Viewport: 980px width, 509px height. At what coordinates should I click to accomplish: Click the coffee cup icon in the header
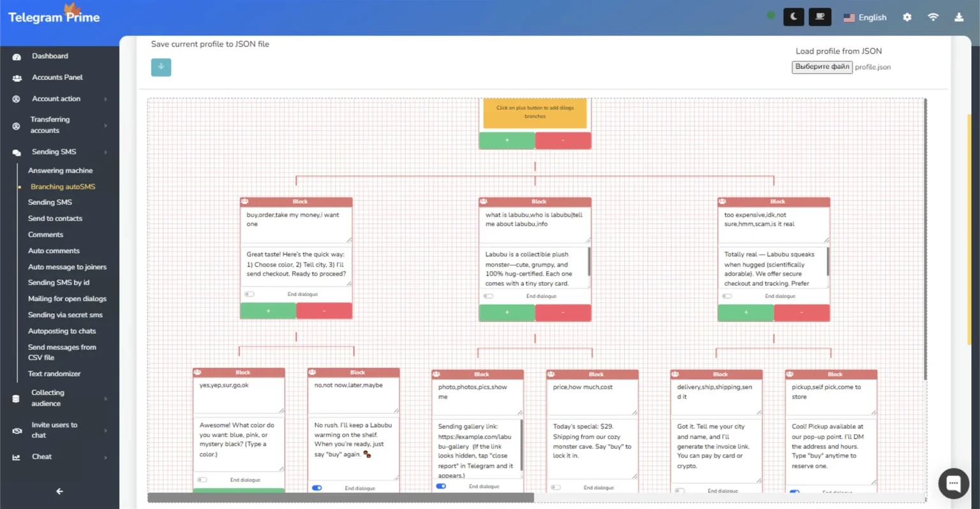pyautogui.click(x=820, y=17)
